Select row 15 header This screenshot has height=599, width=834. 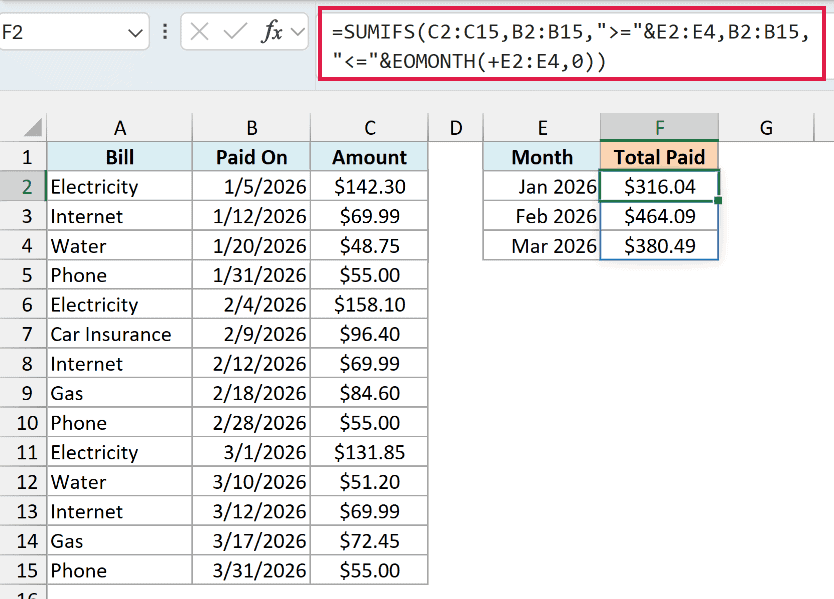23,570
